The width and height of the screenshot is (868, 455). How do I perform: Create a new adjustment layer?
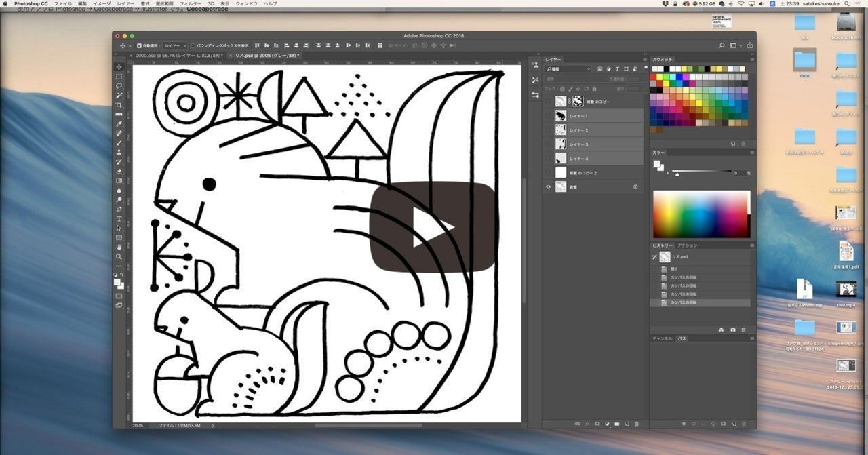(607, 424)
